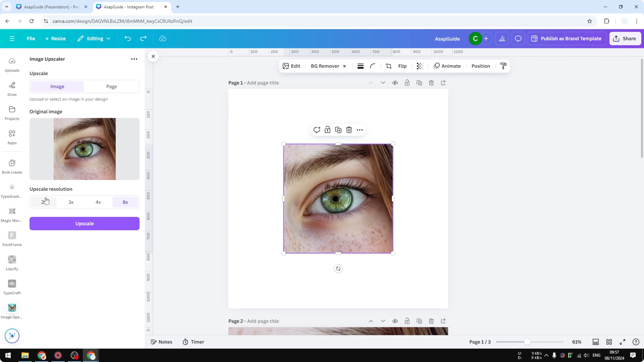
Task: Lock Page 2 with the padlock toggle
Action: (x=407, y=321)
